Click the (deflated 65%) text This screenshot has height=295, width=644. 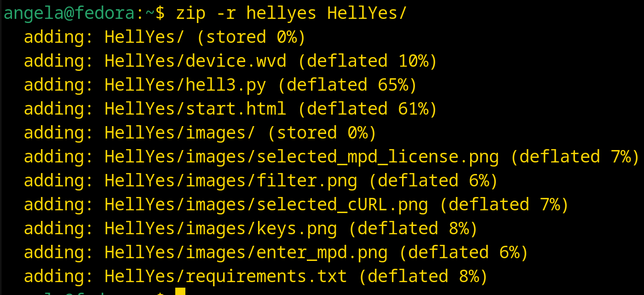(347, 85)
